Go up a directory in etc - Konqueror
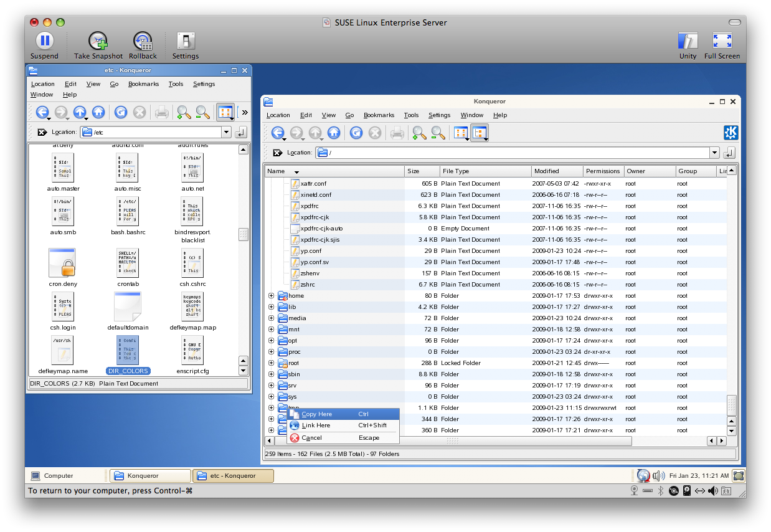The image size is (771, 532). [x=80, y=112]
